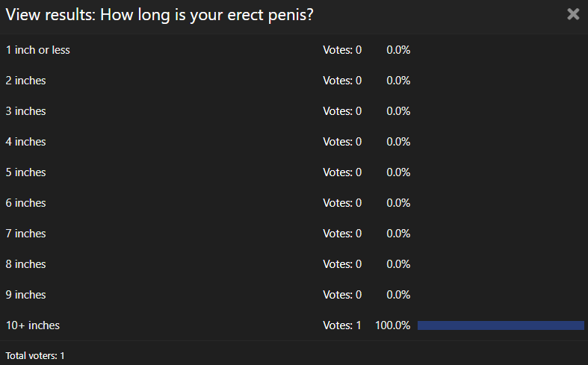Image resolution: width=588 pixels, height=365 pixels.
Task: Choose the "5 inches" result label
Action: [25, 172]
